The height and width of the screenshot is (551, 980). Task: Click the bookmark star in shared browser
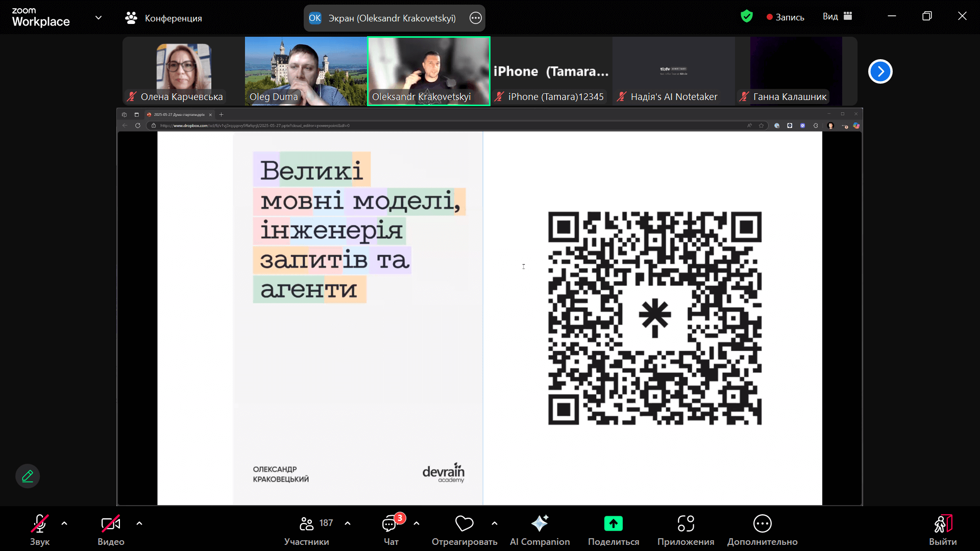coord(762,126)
